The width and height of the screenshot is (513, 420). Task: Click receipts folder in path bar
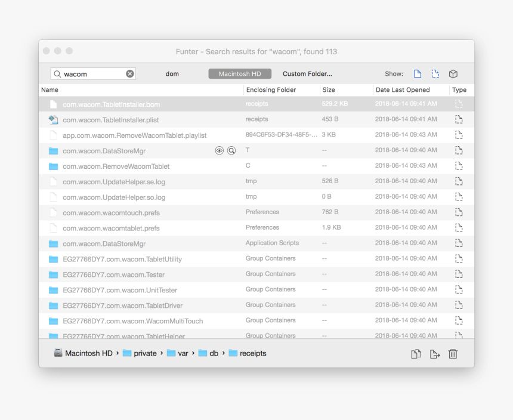248,353
